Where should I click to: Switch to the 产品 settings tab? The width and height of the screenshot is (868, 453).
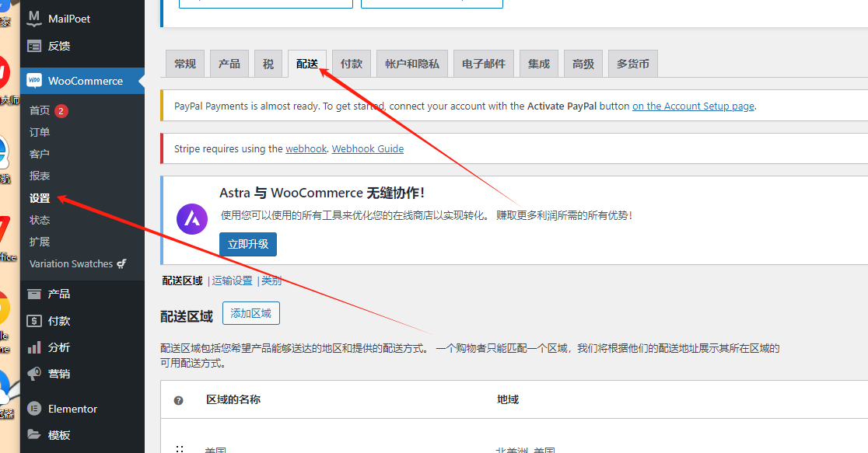coord(229,64)
